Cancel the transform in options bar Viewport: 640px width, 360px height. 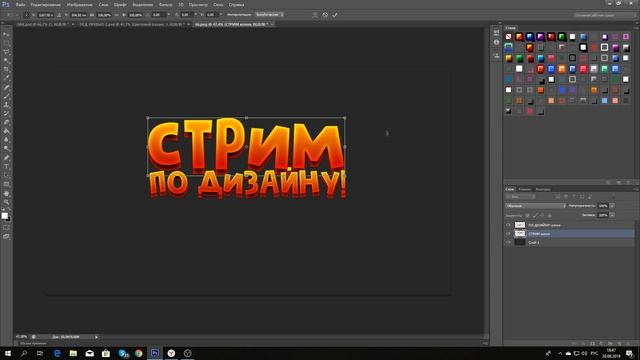[x=325, y=15]
